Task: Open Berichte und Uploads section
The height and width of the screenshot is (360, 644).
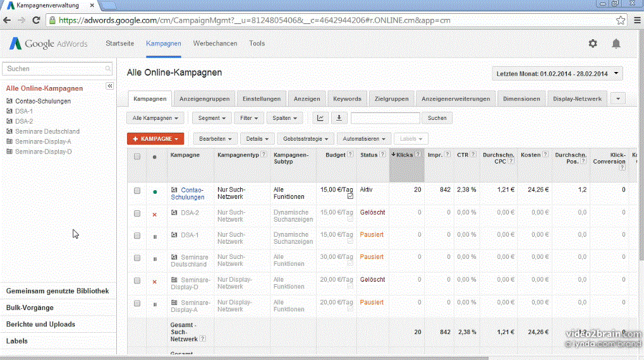Action: click(x=40, y=324)
